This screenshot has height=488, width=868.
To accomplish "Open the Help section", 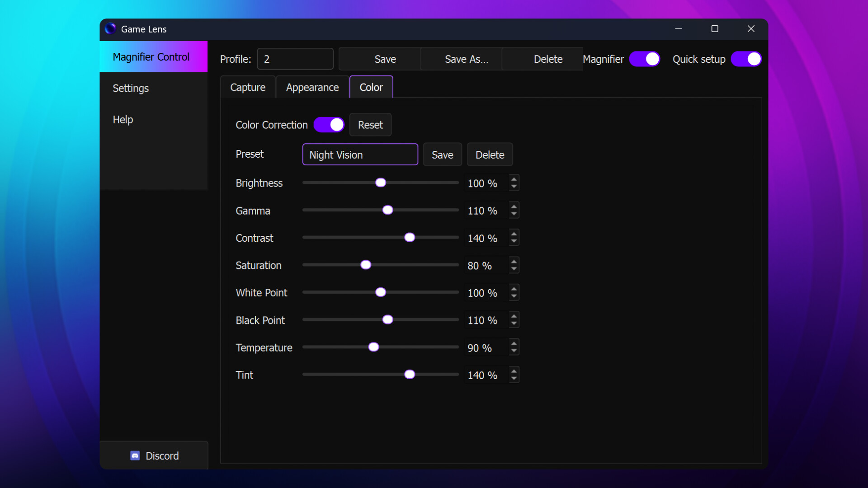I will click(x=123, y=119).
